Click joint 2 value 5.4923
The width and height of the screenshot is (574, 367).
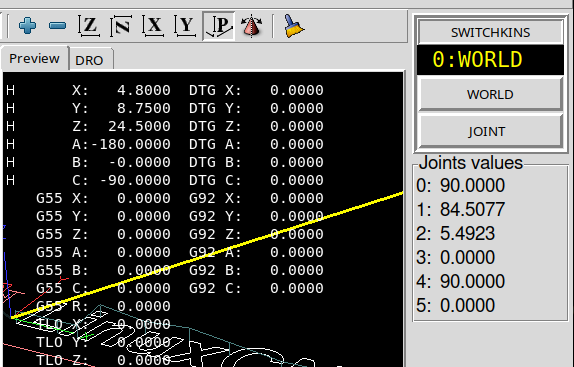click(467, 233)
